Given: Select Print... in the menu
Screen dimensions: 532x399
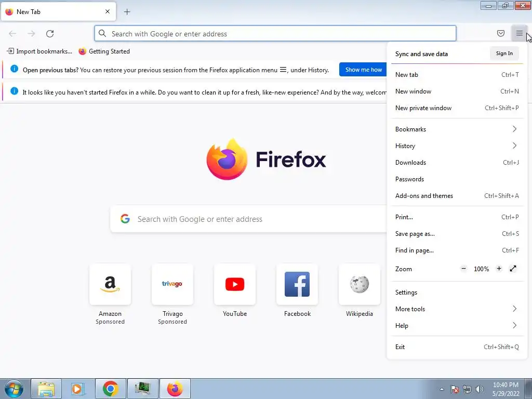Looking at the screenshot, I should tap(457, 217).
